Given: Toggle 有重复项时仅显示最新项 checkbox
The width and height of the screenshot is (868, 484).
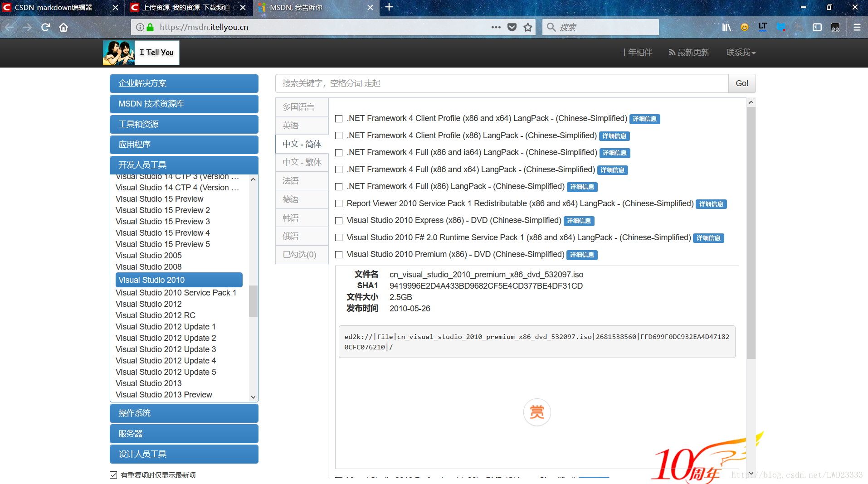Looking at the screenshot, I should (113, 475).
